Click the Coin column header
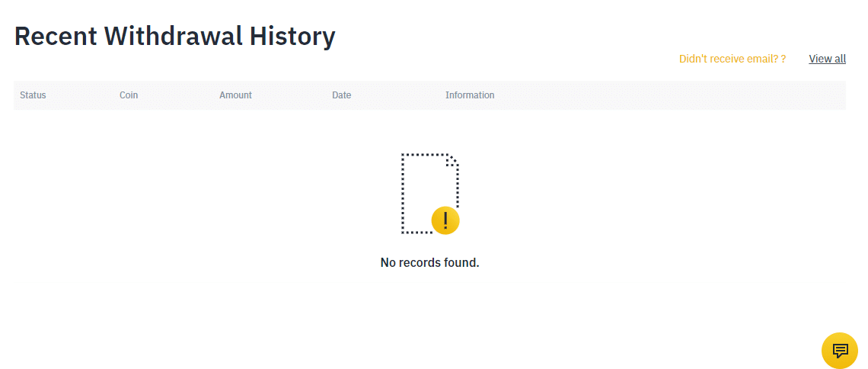 pos(129,95)
